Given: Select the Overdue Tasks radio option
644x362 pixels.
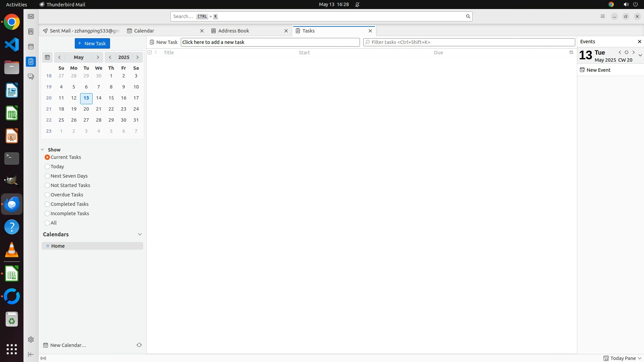Looking at the screenshot, I should 47,195.
